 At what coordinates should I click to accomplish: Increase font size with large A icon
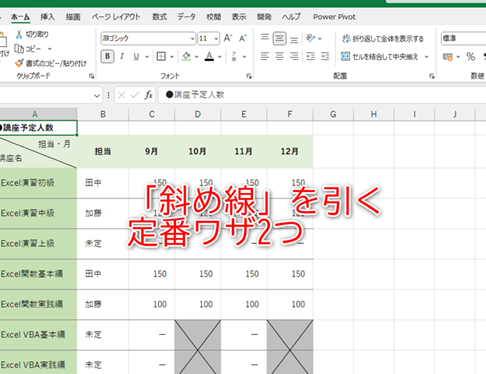(x=228, y=38)
